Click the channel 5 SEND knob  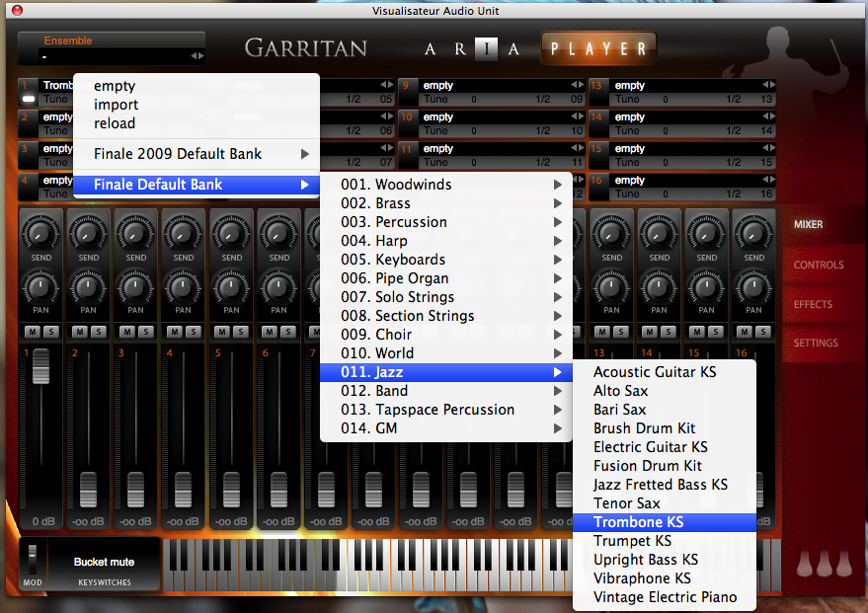pyautogui.click(x=232, y=233)
